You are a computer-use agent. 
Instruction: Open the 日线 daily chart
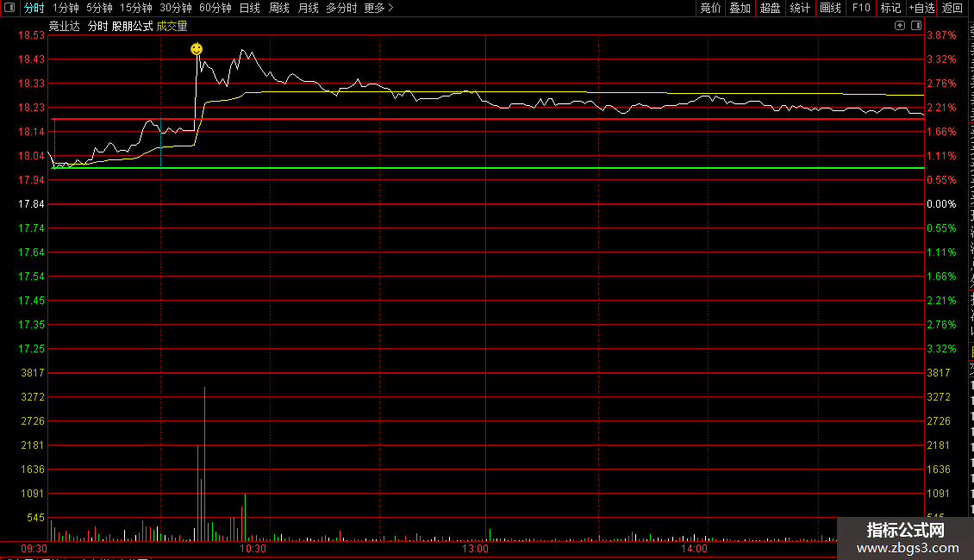coord(250,8)
